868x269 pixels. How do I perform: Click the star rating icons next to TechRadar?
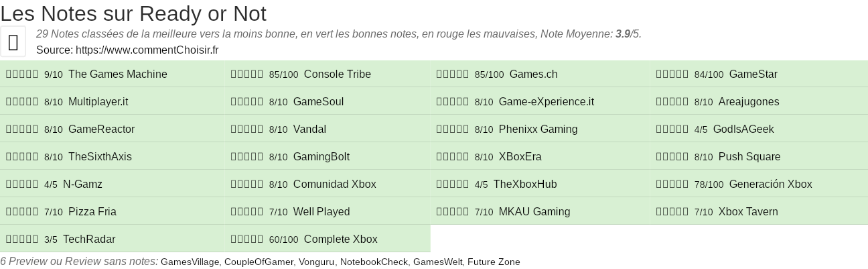point(22,239)
